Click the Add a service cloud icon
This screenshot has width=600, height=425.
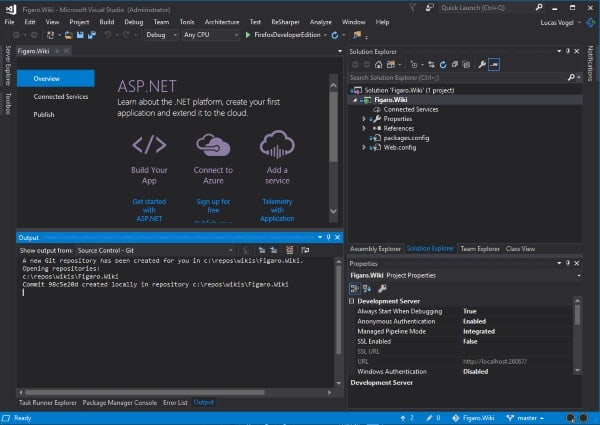point(277,144)
